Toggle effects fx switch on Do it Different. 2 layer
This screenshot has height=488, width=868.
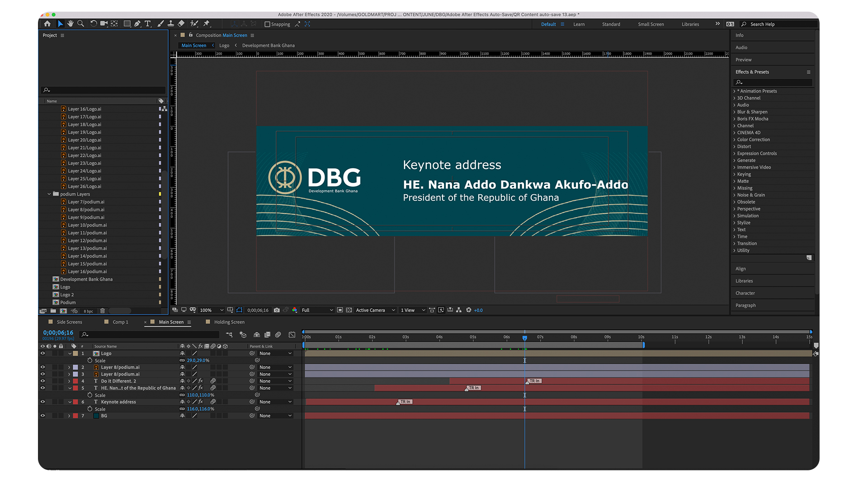pos(201,381)
